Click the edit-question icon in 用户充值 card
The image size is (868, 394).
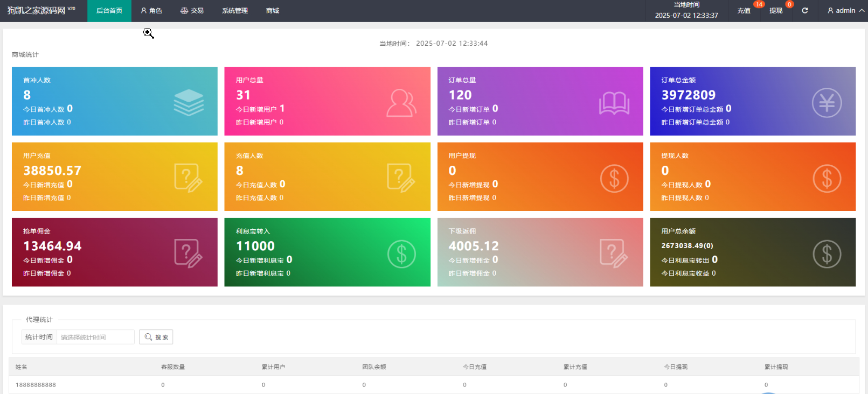tap(189, 178)
